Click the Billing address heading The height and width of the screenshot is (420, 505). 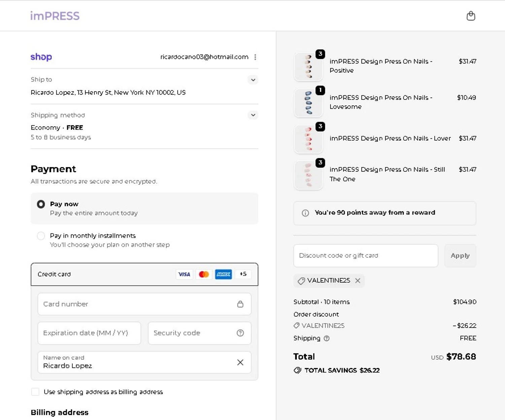click(x=60, y=413)
